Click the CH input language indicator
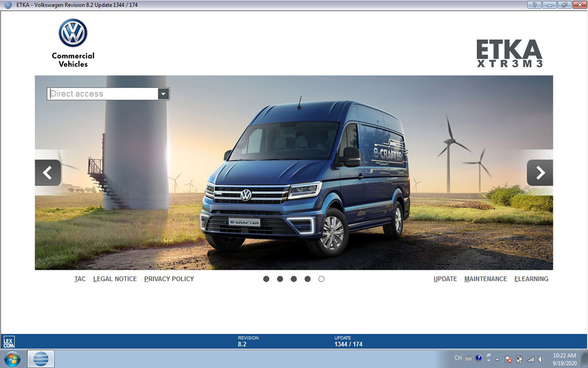This screenshot has height=368, width=588. point(458,358)
